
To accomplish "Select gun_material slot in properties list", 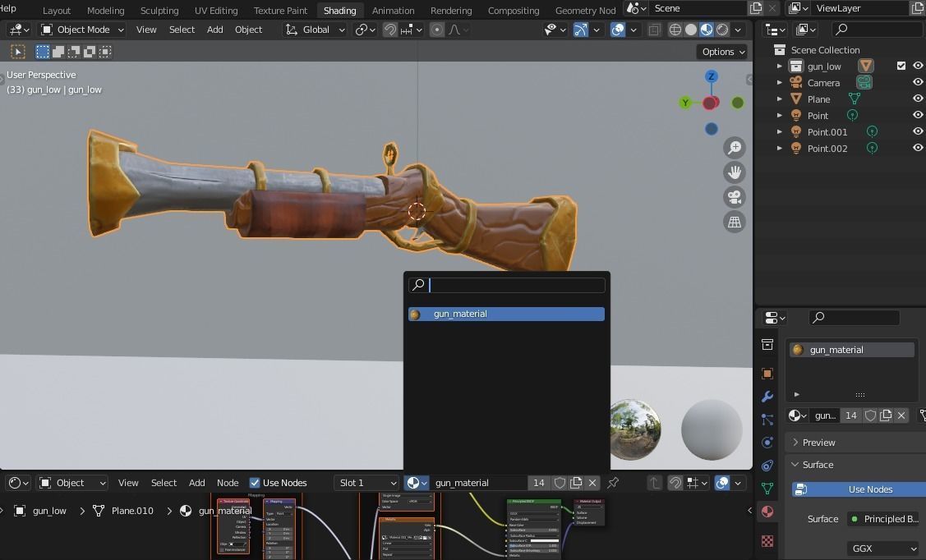I will coord(851,350).
